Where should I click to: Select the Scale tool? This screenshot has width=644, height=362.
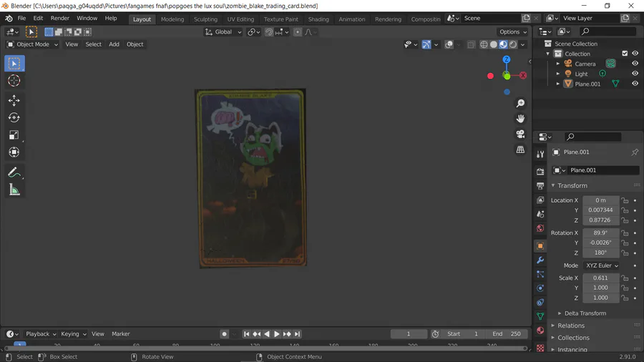coord(14,135)
